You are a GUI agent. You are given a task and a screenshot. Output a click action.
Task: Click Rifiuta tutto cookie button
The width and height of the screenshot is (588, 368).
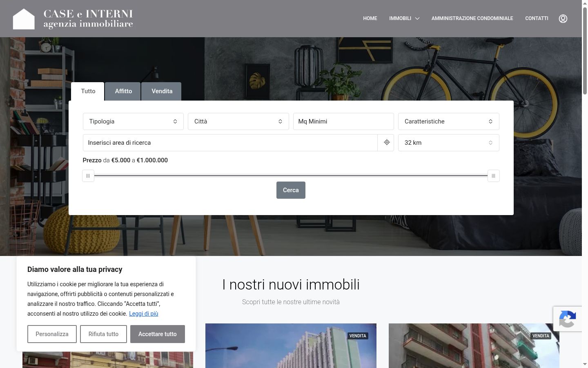click(103, 334)
